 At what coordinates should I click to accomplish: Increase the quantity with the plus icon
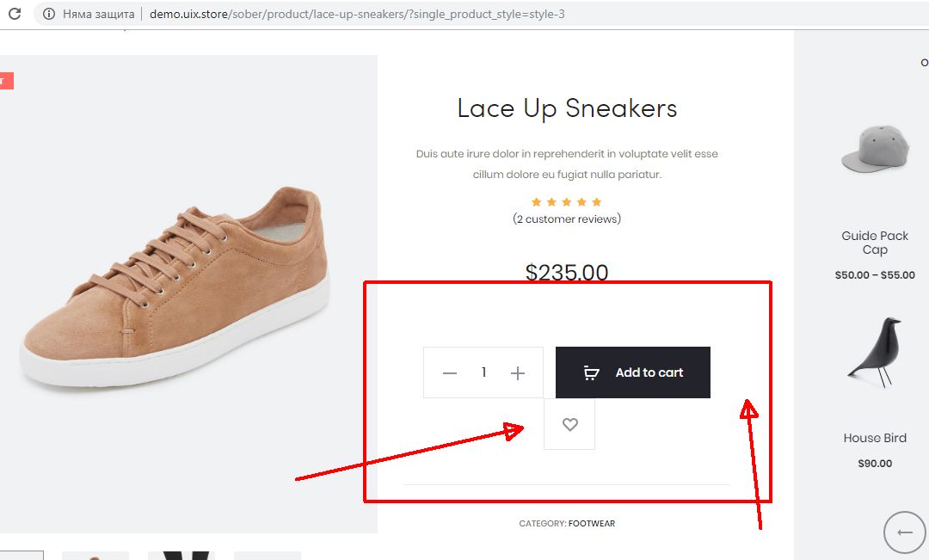point(517,373)
